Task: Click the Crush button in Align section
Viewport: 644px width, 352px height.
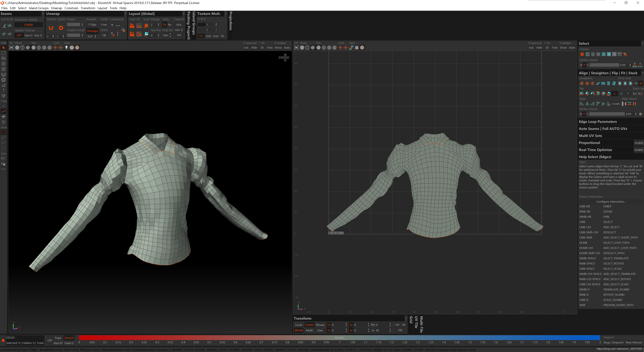Action: 615,104
